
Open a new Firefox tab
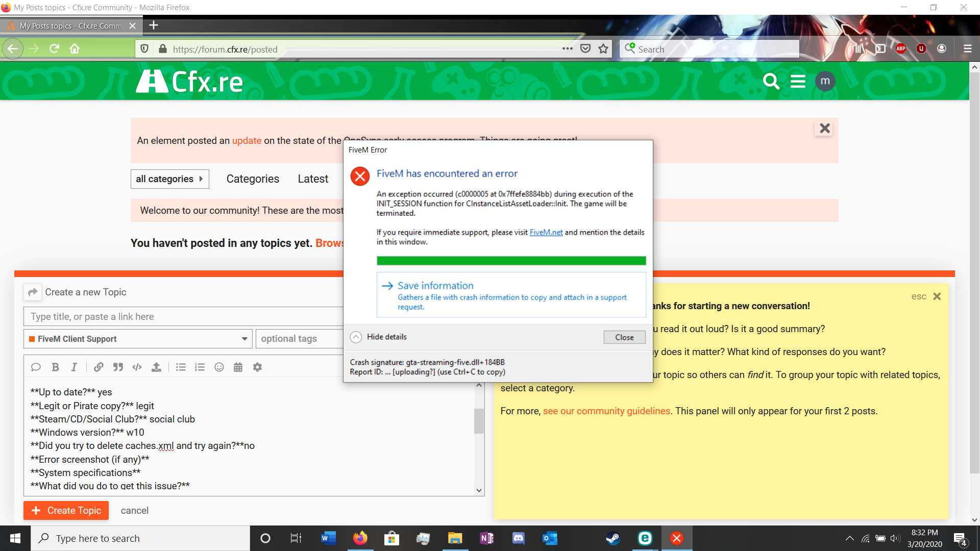[153, 25]
